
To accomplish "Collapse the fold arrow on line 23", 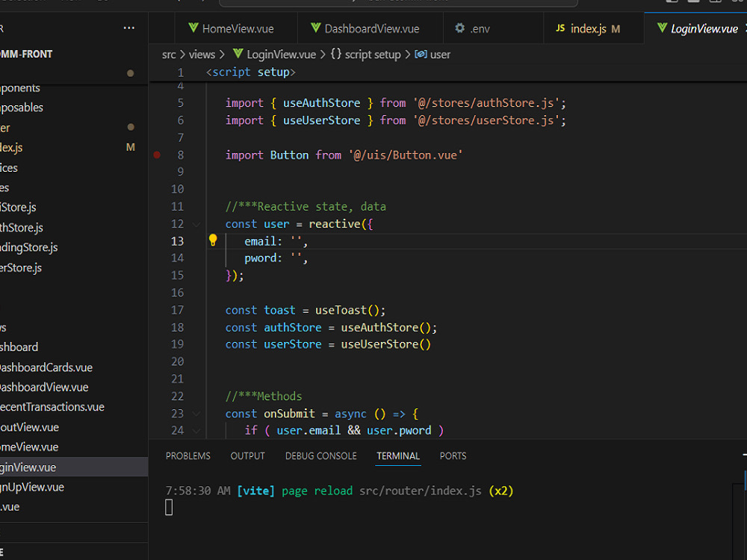I will (196, 414).
